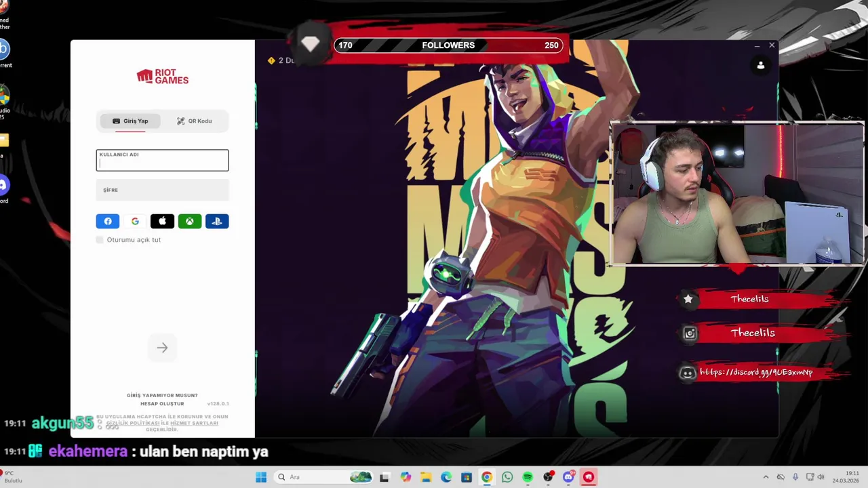Click the chat username 'ekahemera'
Image resolution: width=868 pixels, height=488 pixels.
point(87,451)
